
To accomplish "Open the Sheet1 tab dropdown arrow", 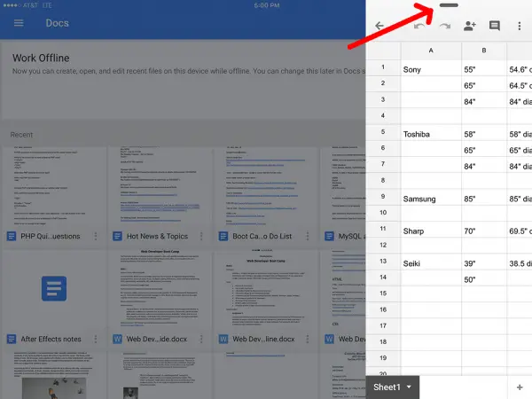I will pyautogui.click(x=409, y=387).
